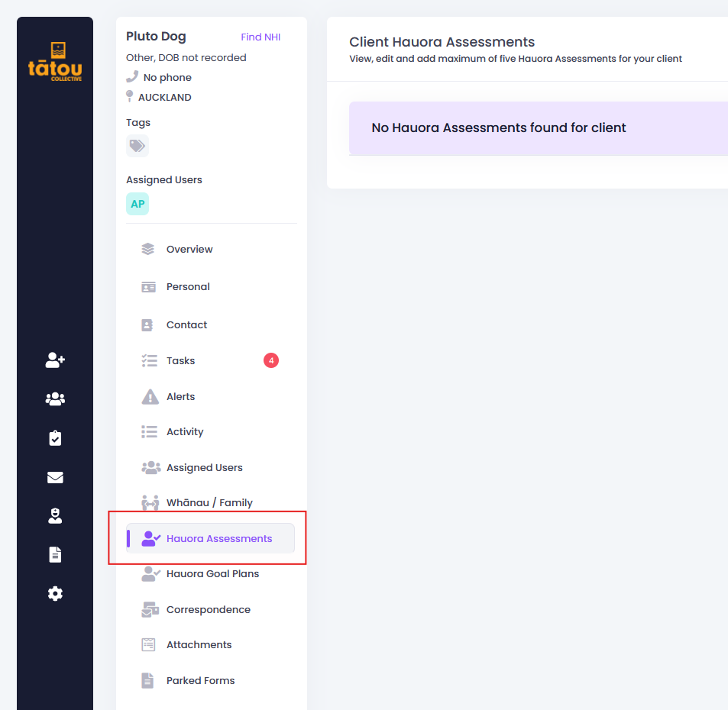Open the staff user icon in sidebar
The image size is (728, 710).
coord(55,515)
